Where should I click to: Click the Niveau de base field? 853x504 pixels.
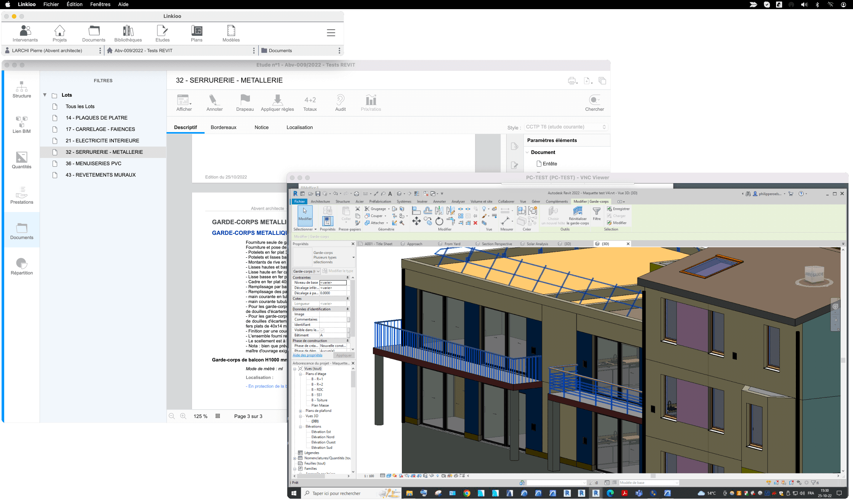pos(333,282)
